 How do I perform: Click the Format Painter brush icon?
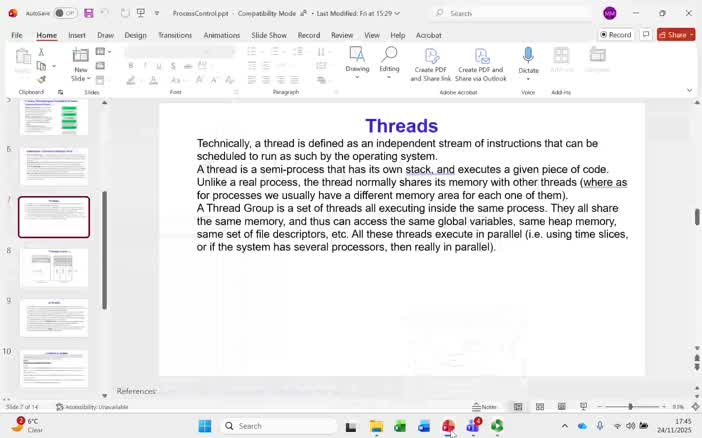pos(42,79)
